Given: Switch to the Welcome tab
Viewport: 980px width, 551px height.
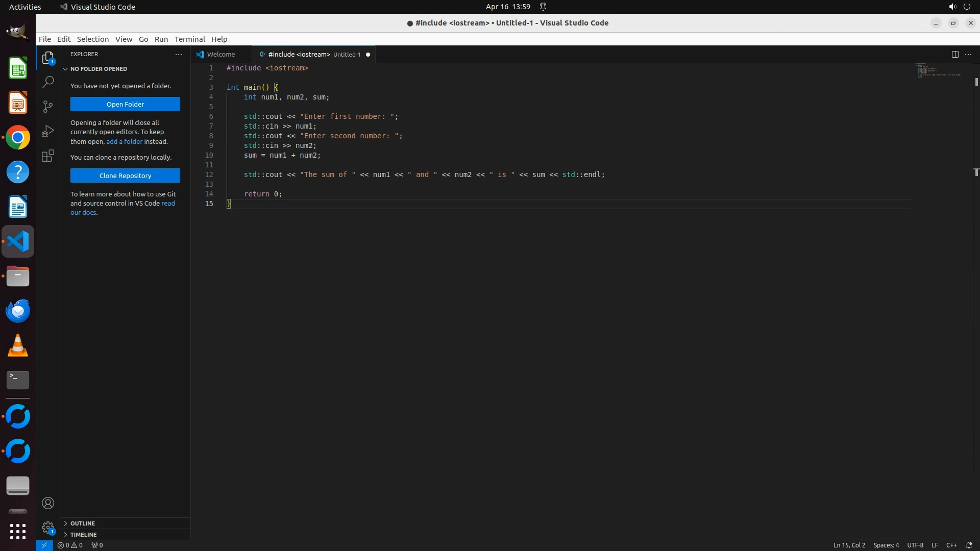Looking at the screenshot, I should pos(220,54).
